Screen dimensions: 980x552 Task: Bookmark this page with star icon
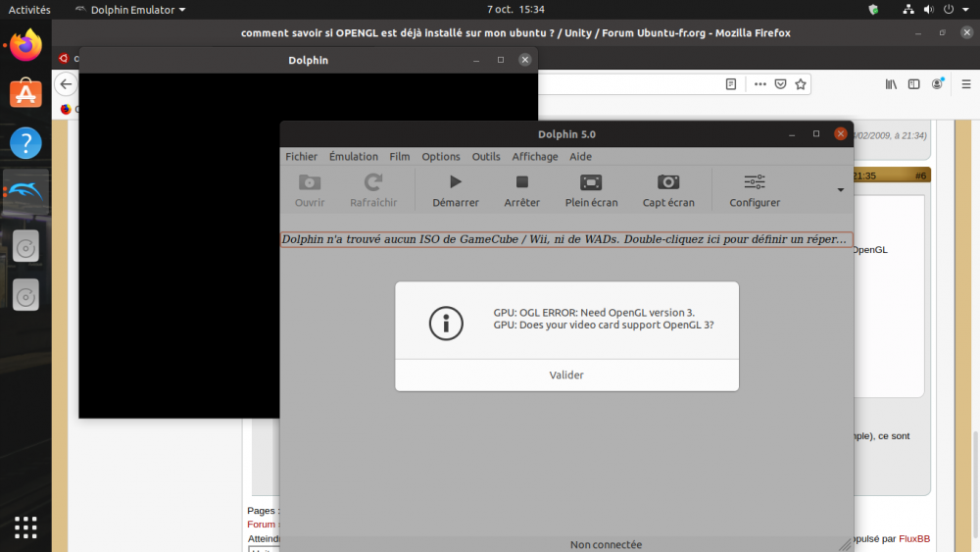[x=801, y=84]
